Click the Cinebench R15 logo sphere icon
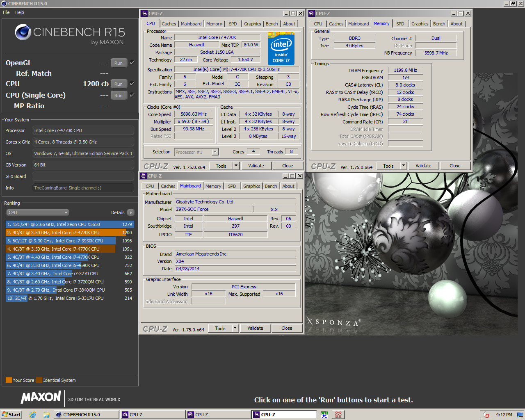 23,32
